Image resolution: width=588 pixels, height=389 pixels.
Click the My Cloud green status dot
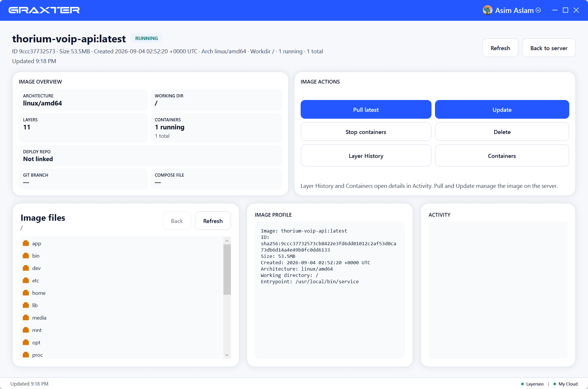click(x=555, y=384)
